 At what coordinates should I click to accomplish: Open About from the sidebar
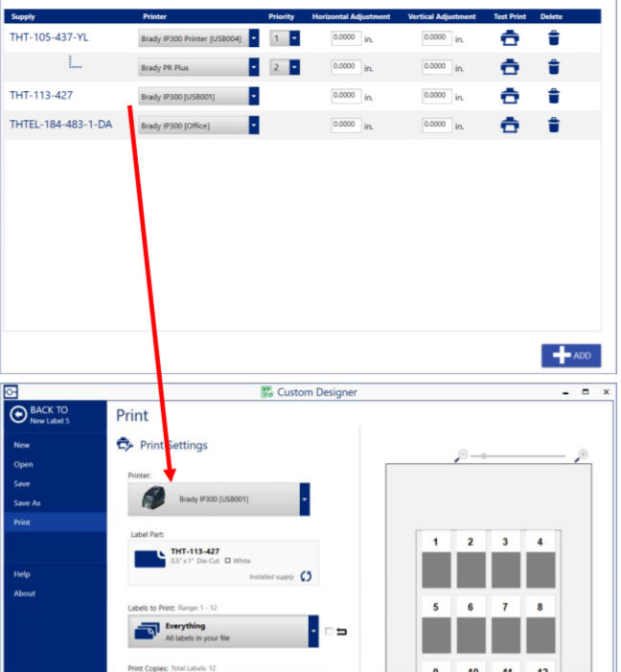pos(24,593)
